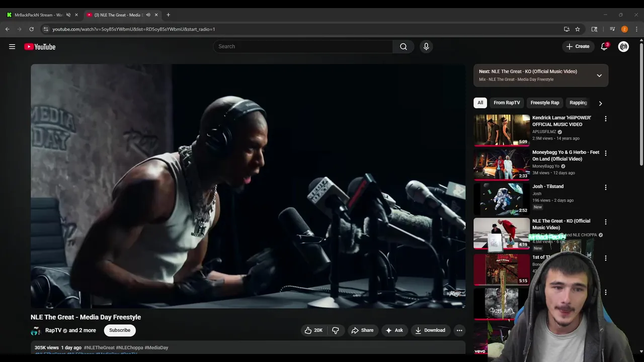Viewport: 644px width, 362px height.
Task: Close the NLE The Great YouTube tab
Action: tap(156, 15)
